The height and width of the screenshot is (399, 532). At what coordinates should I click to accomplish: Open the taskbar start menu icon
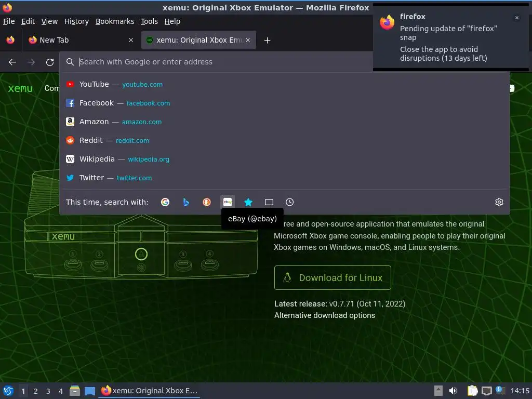8,391
